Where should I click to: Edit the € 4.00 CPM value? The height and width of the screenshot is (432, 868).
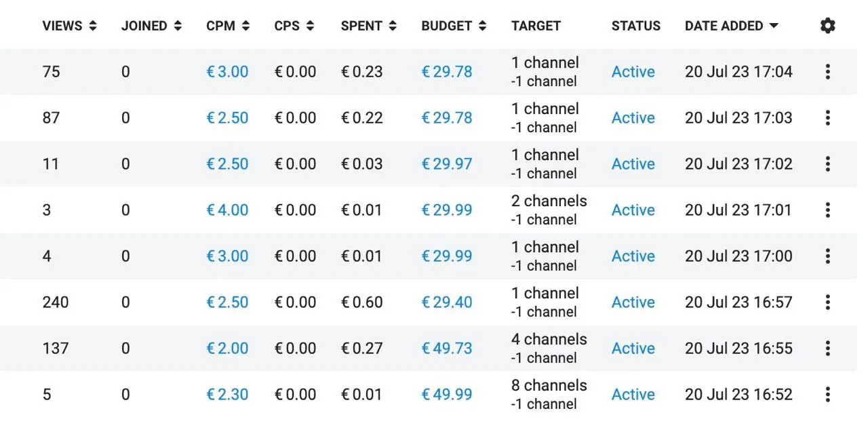pyautogui.click(x=227, y=210)
